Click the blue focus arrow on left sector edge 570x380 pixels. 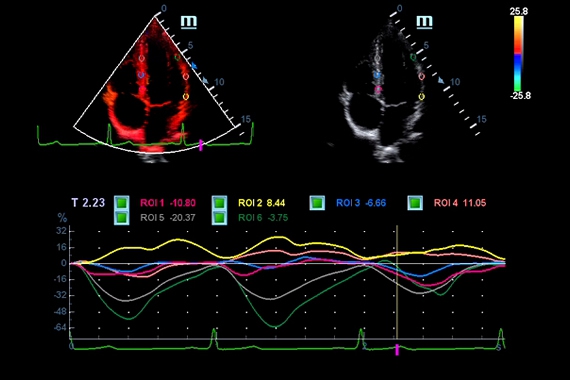pyautogui.click(x=194, y=66)
